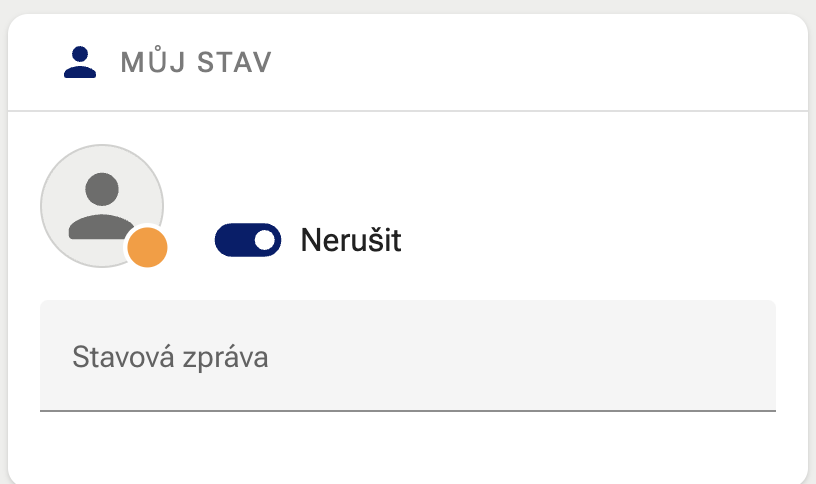Click the Stavová zpráva placeholder text
The width and height of the screenshot is (816, 484).
point(170,357)
